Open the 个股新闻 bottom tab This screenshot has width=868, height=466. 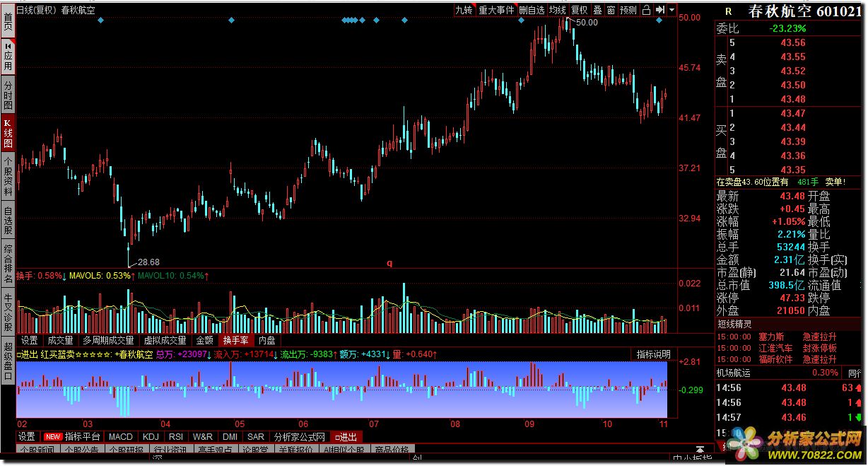click(37, 450)
